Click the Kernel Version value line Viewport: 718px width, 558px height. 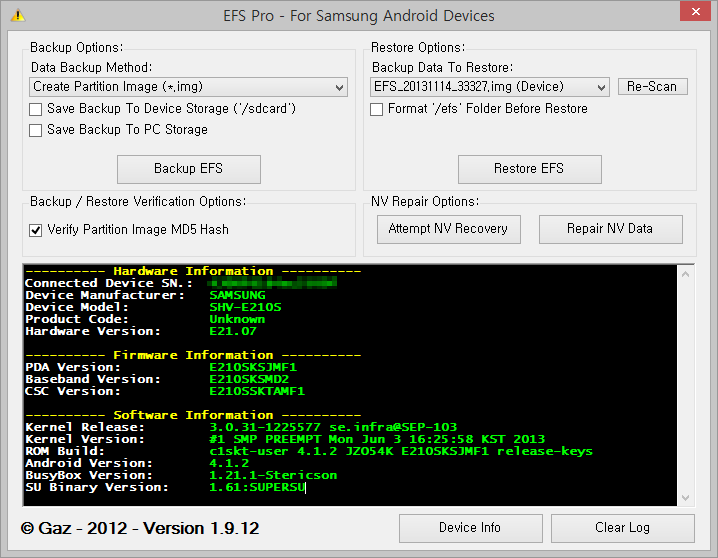[x=377, y=439]
